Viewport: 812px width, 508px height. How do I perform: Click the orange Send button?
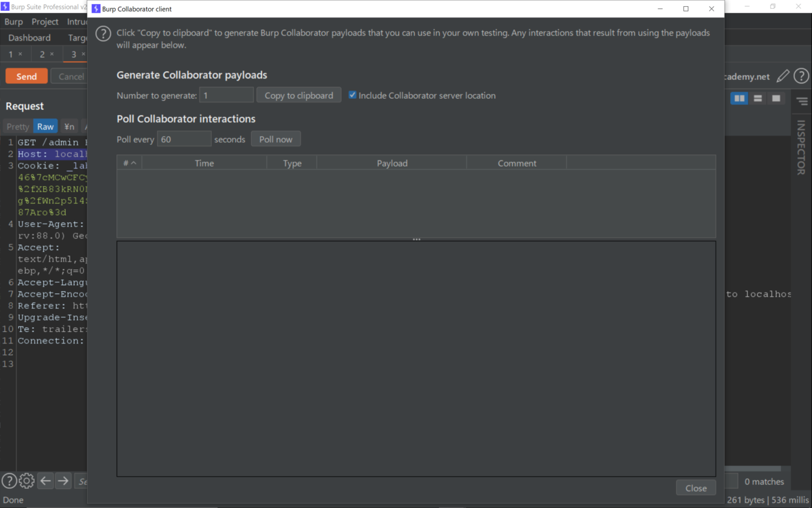click(26, 77)
